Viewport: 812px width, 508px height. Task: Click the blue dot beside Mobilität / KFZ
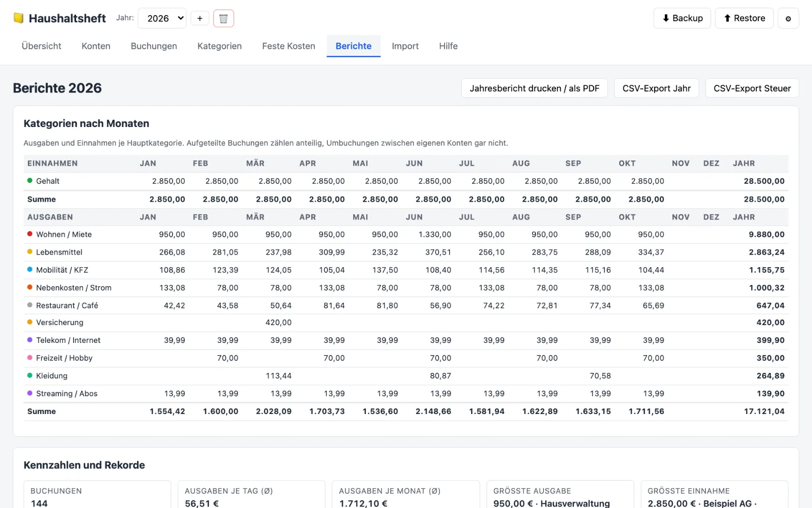coord(30,269)
